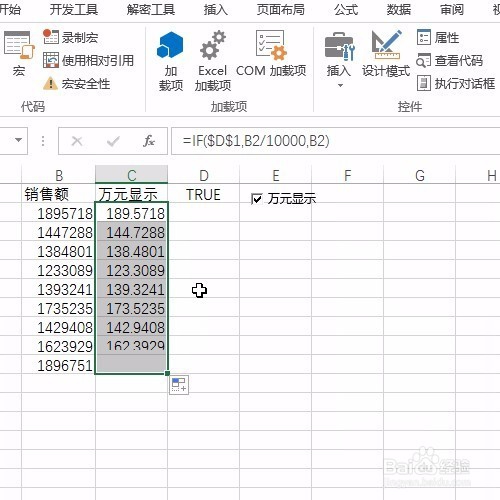Viewport: 500px width, 500px height.
Task: Open Macro Security (宏安全性)
Action: [x=77, y=83]
